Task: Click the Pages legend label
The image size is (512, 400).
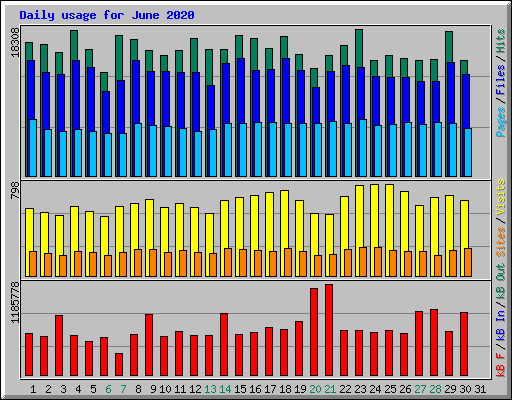Action: [x=500, y=122]
